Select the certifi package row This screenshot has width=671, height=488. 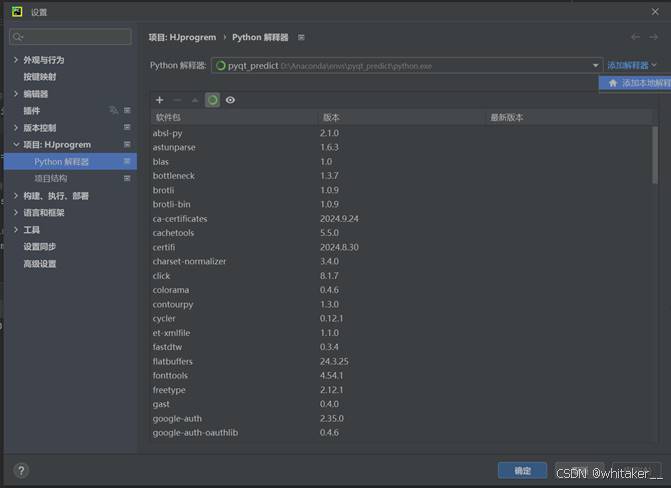pyautogui.click(x=401, y=247)
